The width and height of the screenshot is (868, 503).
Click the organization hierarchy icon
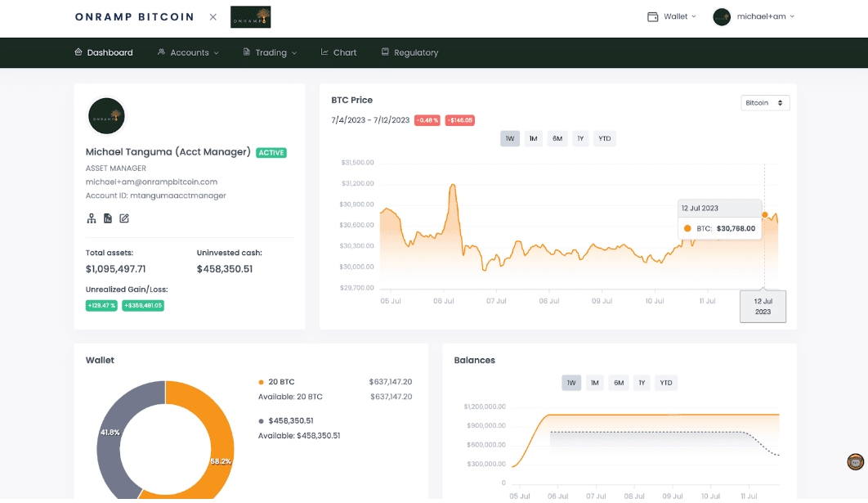click(92, 218)
